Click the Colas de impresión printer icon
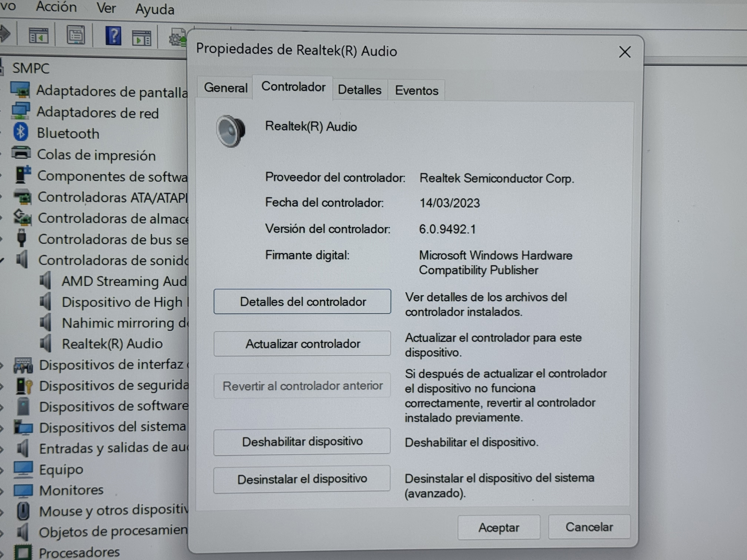747x560 pixels. click(21, 153)
